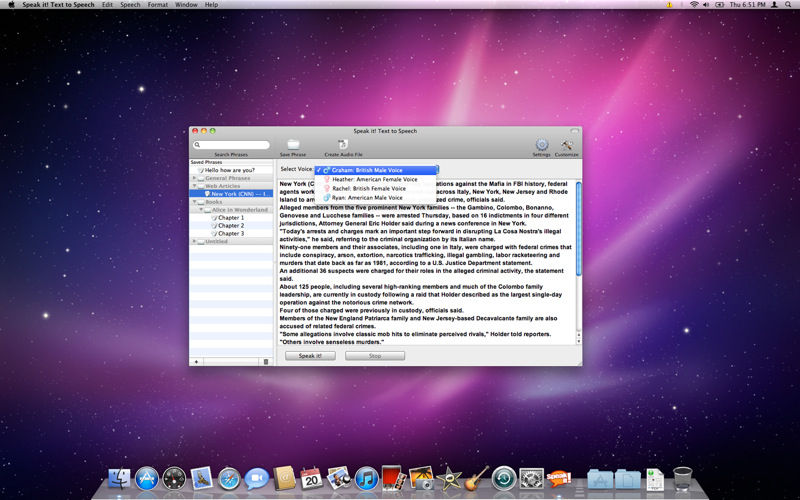Launch iMovie star icon in dock
Image resolution: width=800 pixels, height=500 pixels.
(449, 479)
